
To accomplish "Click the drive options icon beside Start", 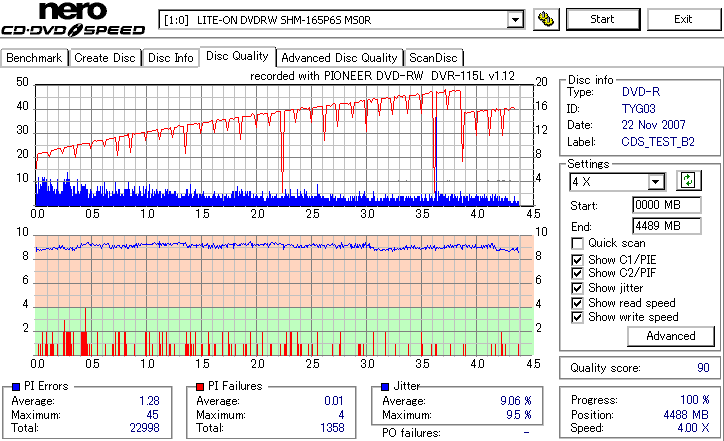I will click(546, 19).
